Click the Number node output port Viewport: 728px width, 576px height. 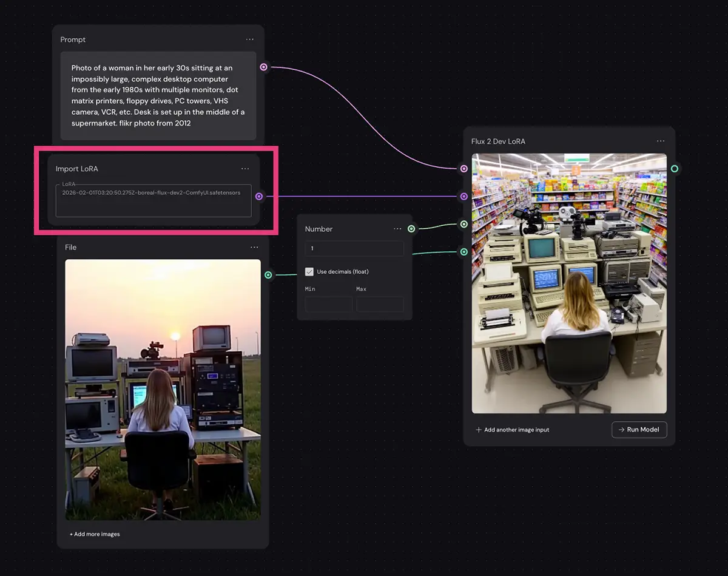coord(411,229)
